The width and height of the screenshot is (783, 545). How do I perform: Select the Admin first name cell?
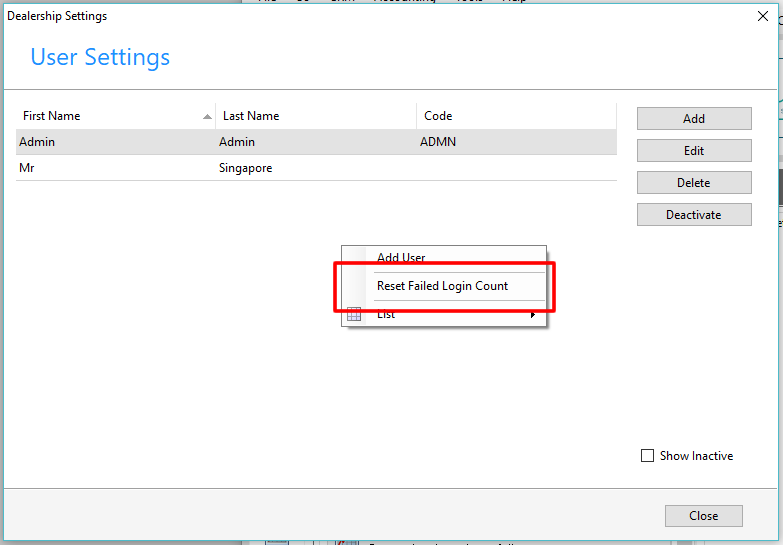37,142
